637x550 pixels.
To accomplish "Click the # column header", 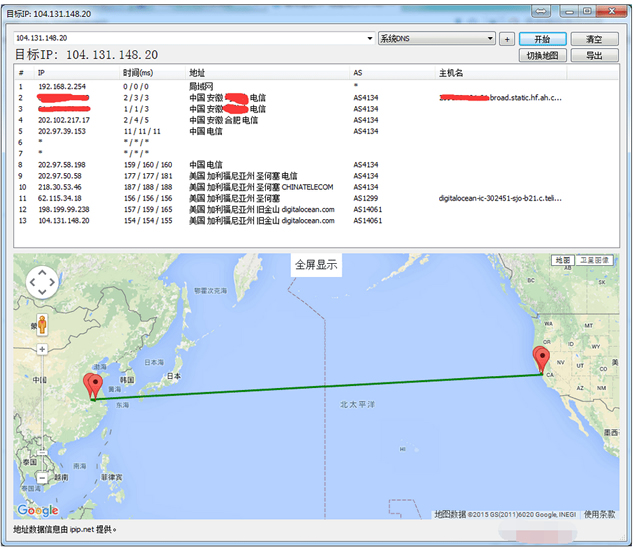I will pos(24,73).
